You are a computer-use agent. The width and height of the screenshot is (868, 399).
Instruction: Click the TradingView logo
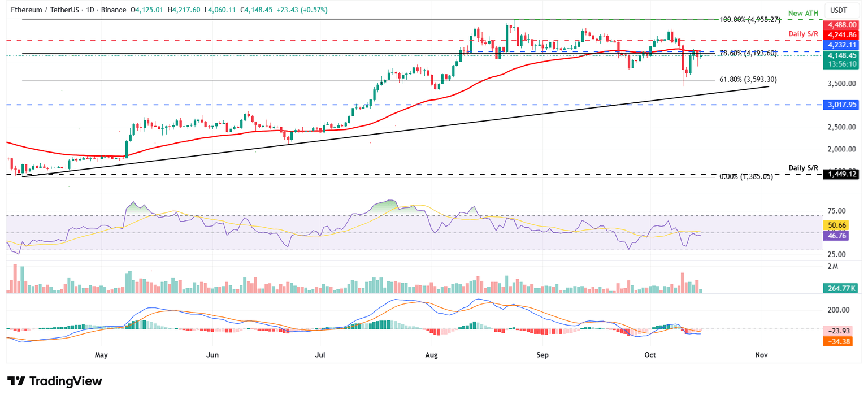tap(54, 381)
